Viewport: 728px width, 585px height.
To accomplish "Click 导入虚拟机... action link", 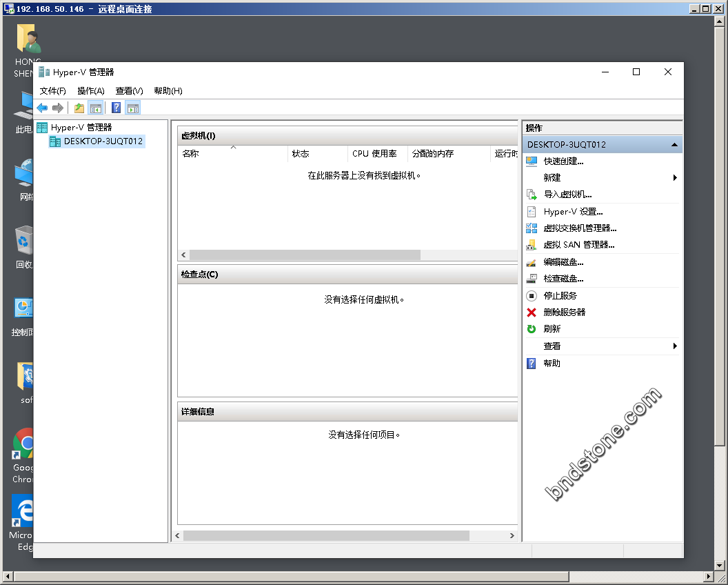I will coord(568,195).
